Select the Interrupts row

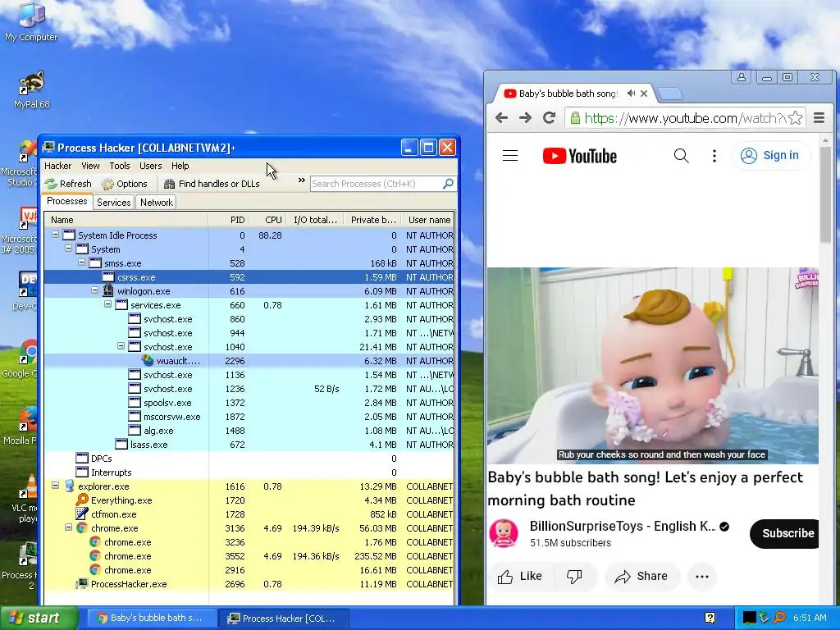click(249, 472)
